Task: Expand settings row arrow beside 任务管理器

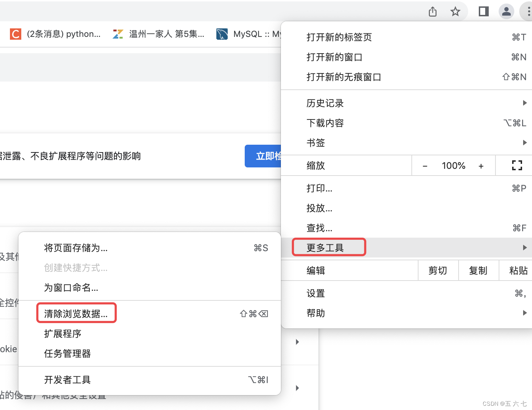Action: coord(298,342)
